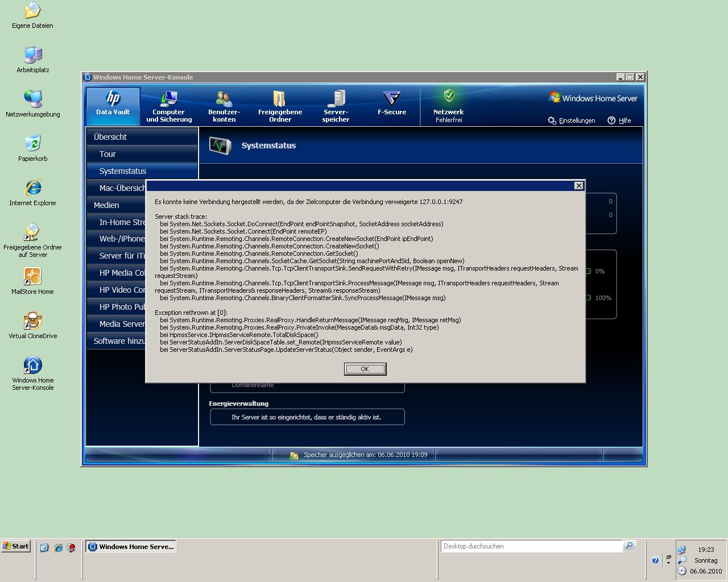Viewport: 728px width, 582px height.
Task: Click the taskbar clock showing 19:23
Action: [706, 550]
